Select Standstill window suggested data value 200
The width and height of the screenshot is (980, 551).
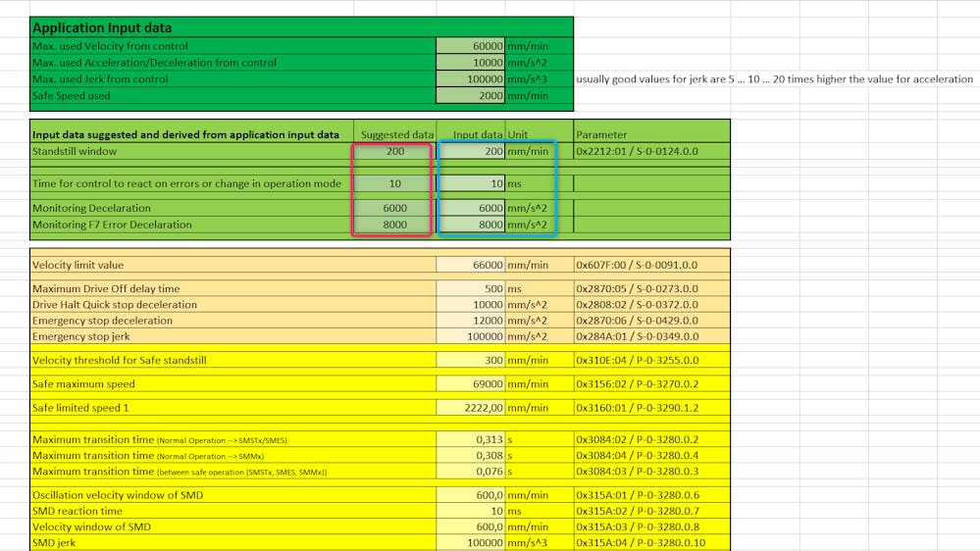click(395, 151)
